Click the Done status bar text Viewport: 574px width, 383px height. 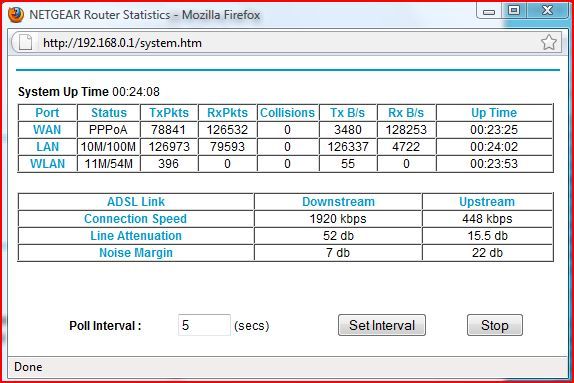tap(28, 367)
